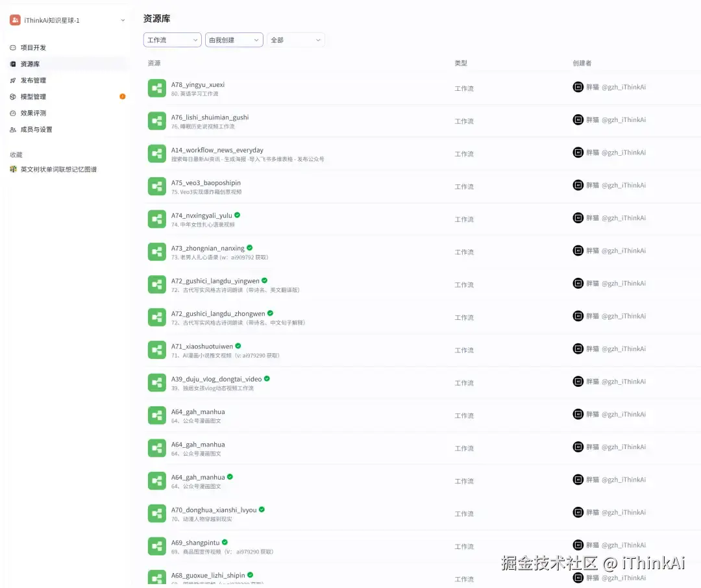Click the 发布管理 rocket icon
This screenshot has height=588, width=701.
13,80
